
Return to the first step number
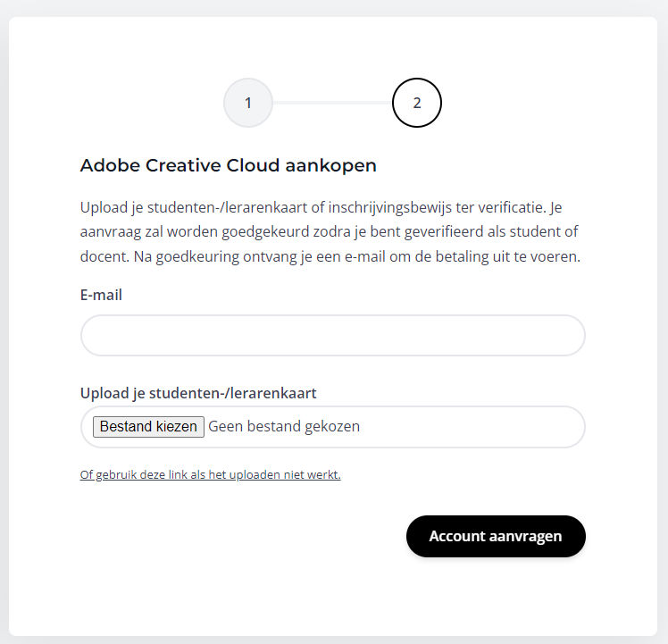point(248,103)
